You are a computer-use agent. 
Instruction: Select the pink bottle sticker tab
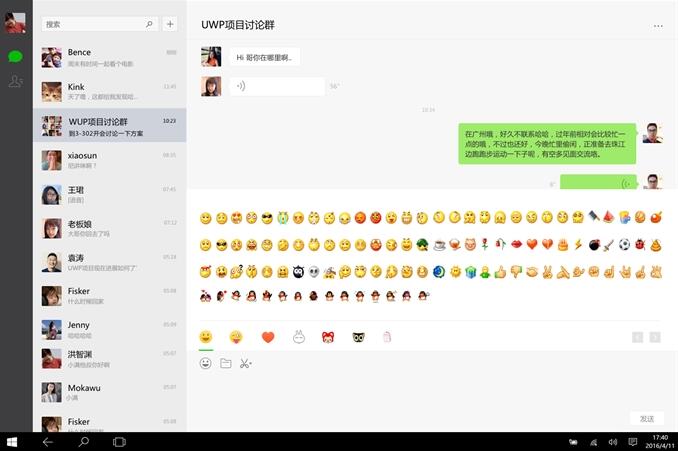point(387,337)
